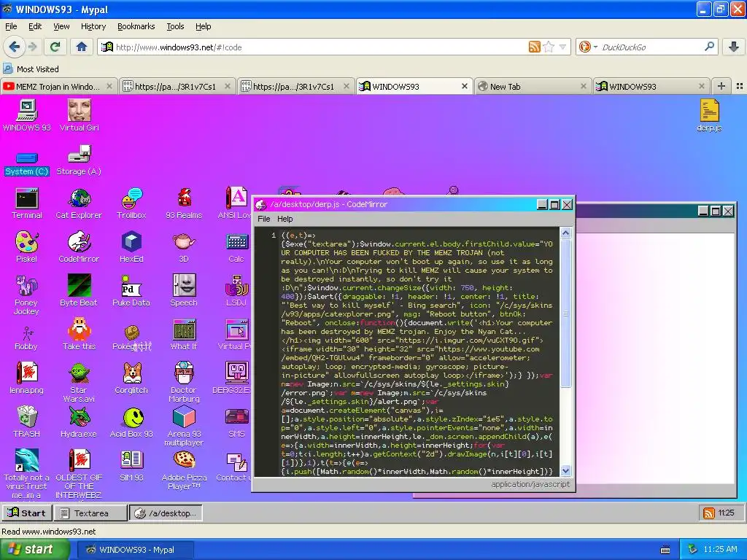Open the Most Visited bookmarks folder

[x=31, y=69]
